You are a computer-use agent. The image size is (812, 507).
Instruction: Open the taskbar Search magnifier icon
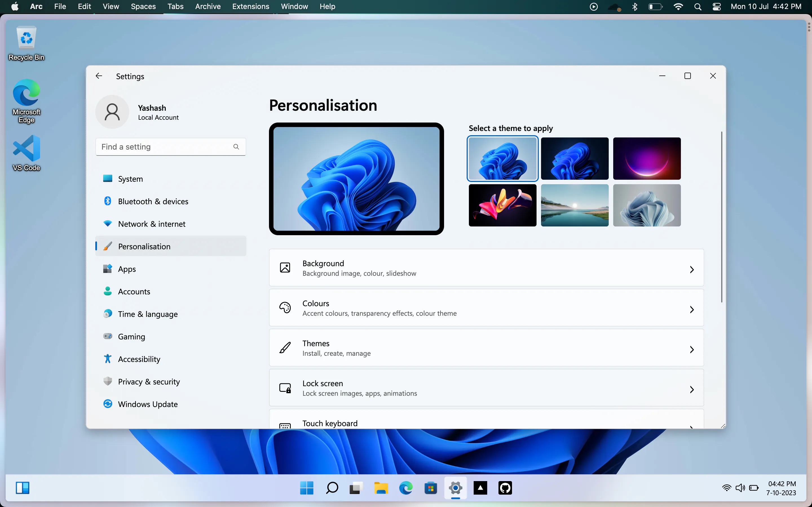(332, 488)
